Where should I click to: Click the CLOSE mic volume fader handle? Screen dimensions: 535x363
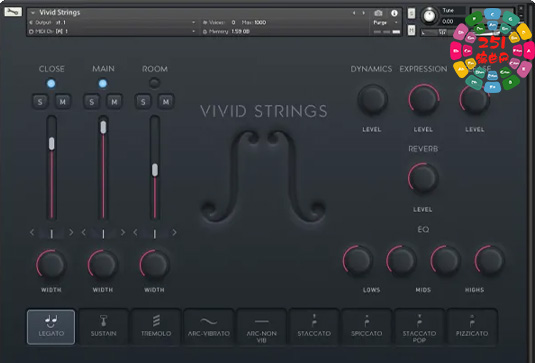(52, 144)
